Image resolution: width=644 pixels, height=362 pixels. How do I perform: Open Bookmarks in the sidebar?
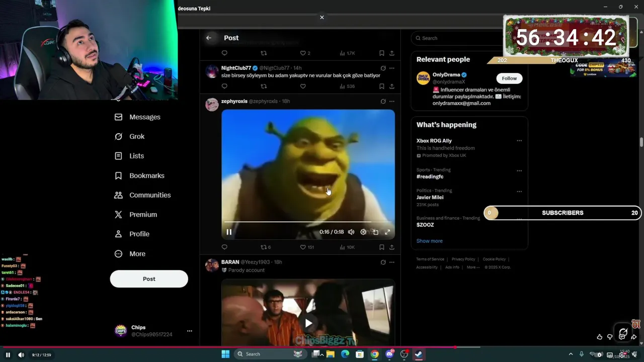tap(139, 175)
